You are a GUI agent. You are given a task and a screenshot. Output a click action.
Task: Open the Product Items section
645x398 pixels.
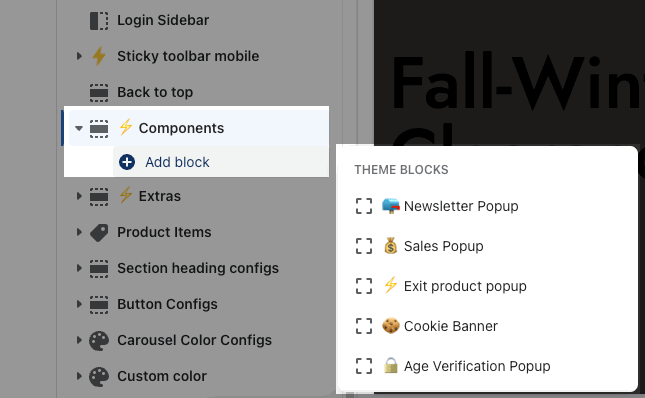point(164,232)
